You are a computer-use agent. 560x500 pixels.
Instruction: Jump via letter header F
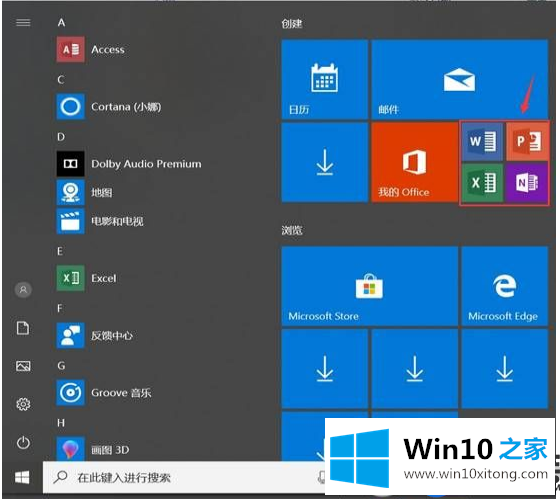tap(60, 308)
